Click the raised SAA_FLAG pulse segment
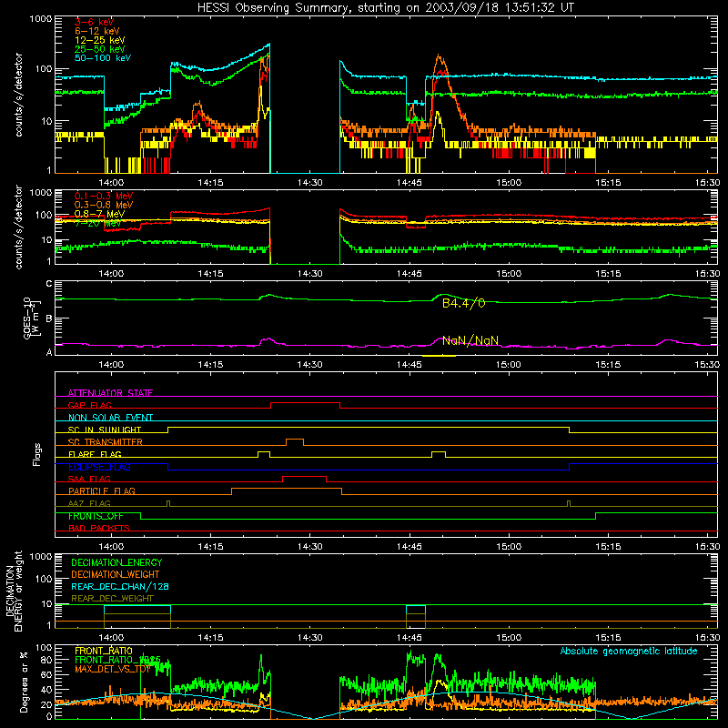728x728 pixels. click(x=304, y=476)
